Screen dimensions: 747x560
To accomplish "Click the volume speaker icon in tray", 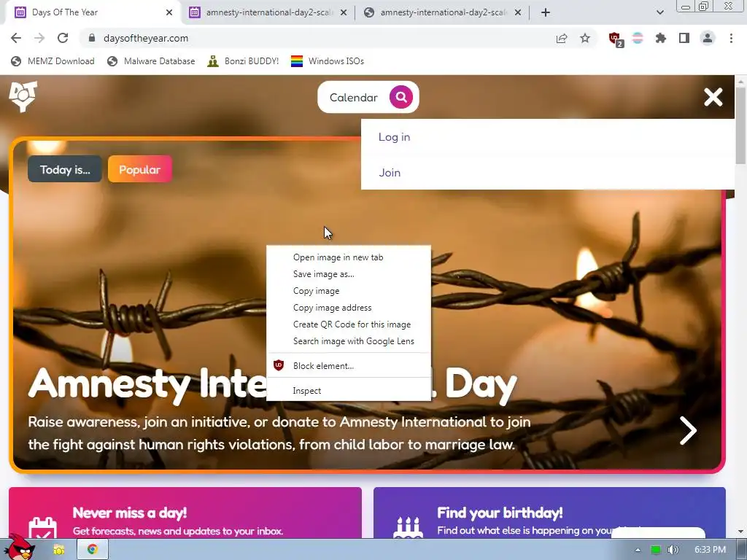I will pyautogui.click(x=673, y=550).
